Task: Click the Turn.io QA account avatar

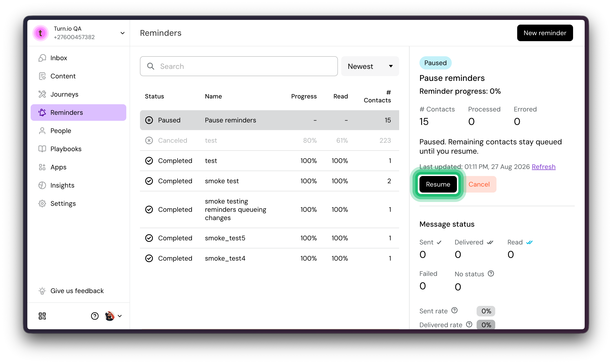Action: (41, 33)
